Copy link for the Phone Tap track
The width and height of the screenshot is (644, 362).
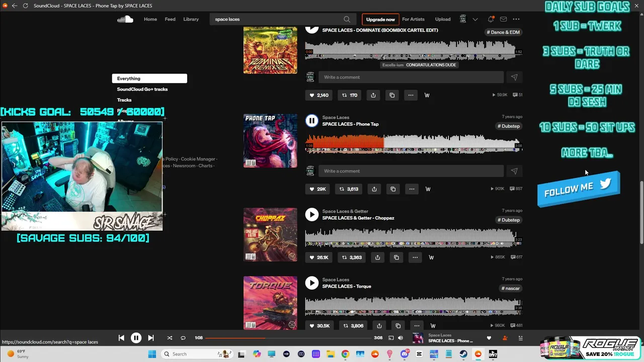393,189
